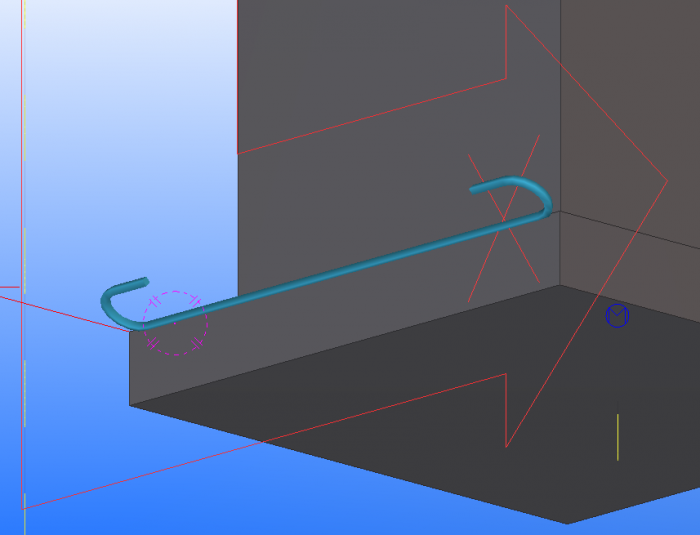The height and width of the screenshot is (535, 700).
Task: Click the red vertical line at far left
Action: pyautogui.click(x=21, y=255)
